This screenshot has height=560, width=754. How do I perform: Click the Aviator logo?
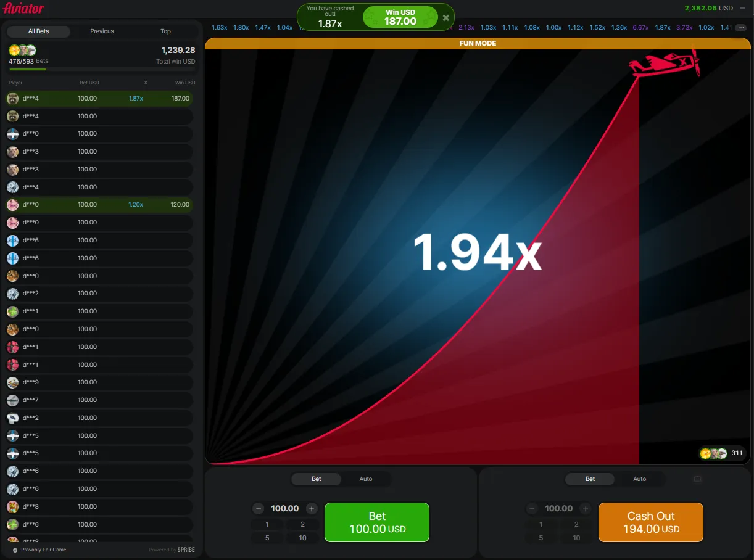24,9
